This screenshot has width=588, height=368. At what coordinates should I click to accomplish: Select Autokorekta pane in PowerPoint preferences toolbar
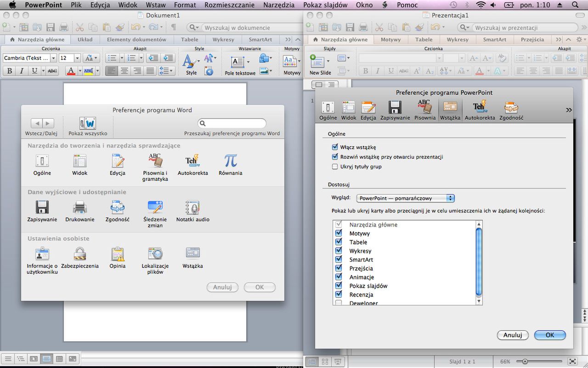(x=480, y=110)
